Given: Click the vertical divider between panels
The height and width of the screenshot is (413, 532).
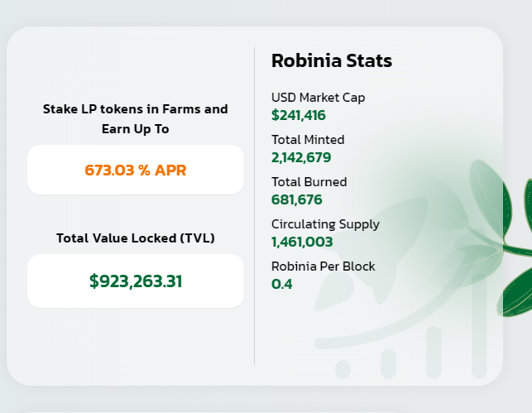Looking at the screenshot, I should (x=255, y=207).
